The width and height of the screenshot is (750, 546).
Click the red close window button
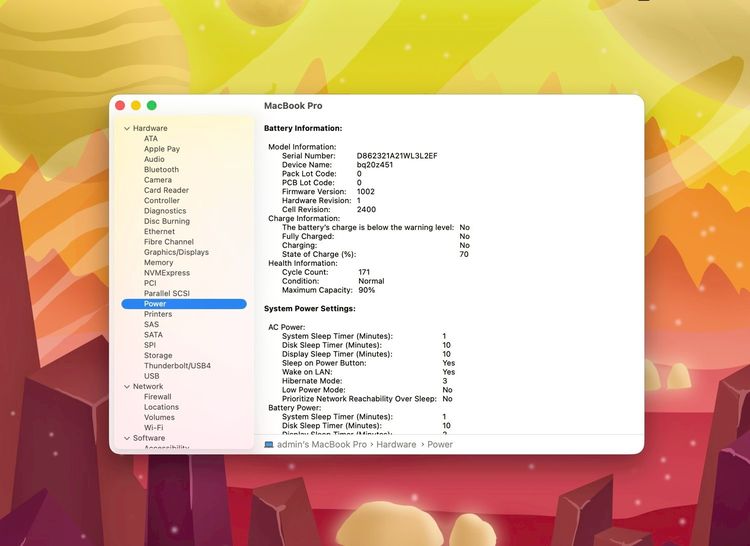pos(120,105)
